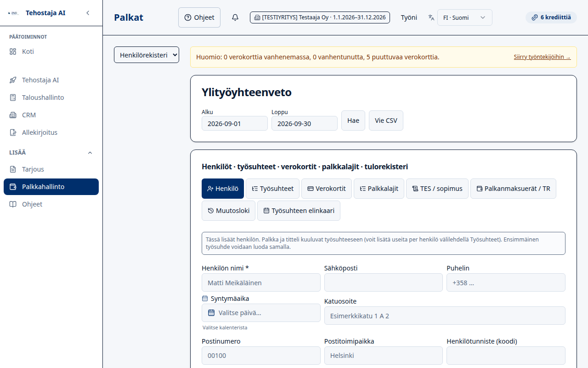Screen dimensions: 588x368
Task: Open the FI · Suomi language dropdown
Action: (x=464, y=17)
